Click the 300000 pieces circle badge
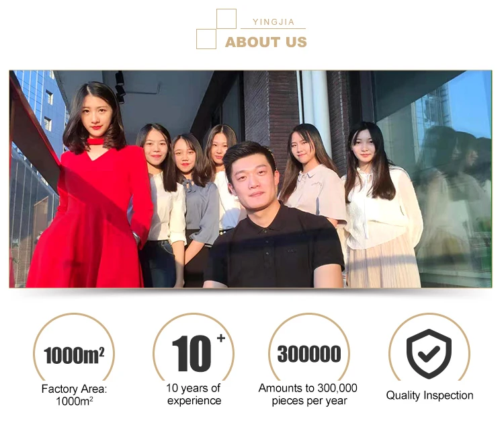Viewport: 504px width, 421px height. pyautogui.click(x=309, y=347)
